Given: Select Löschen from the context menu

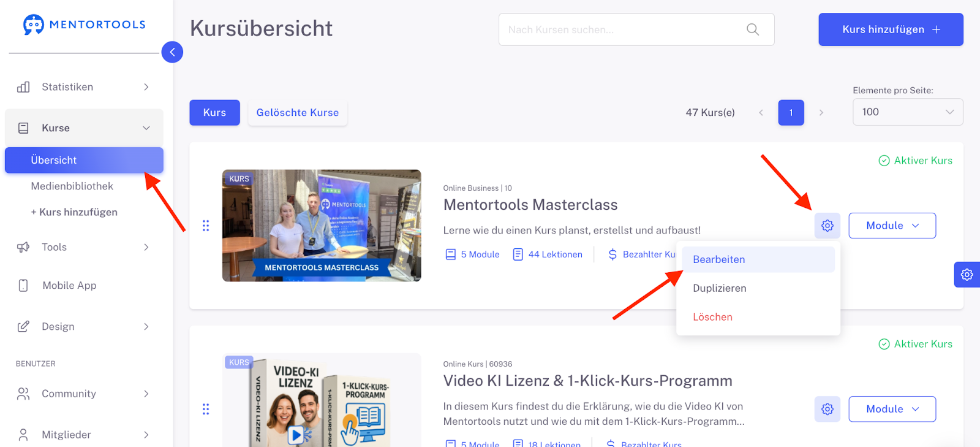Looking at the screenshot, I should click(x=758, y=317).
